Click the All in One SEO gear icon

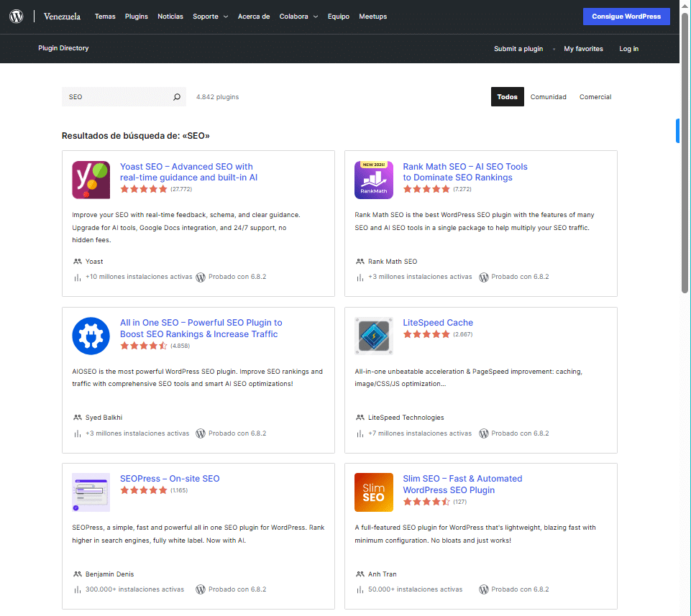91,336
